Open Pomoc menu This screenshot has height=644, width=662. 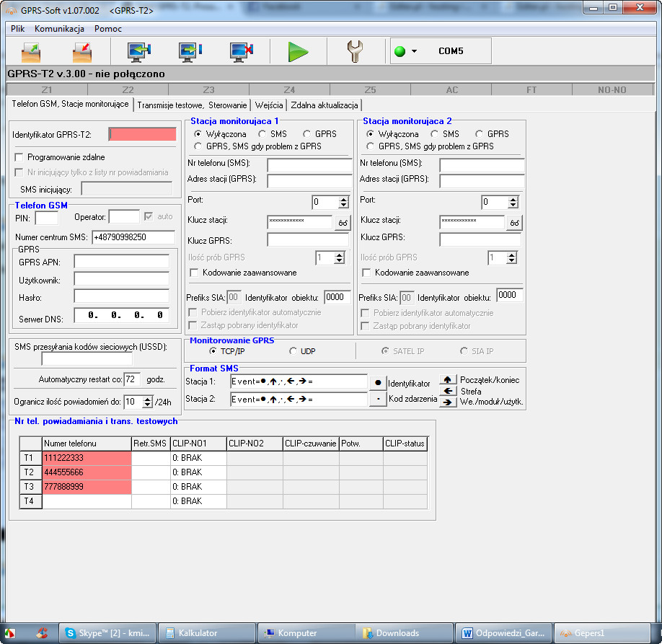point(108,29)
